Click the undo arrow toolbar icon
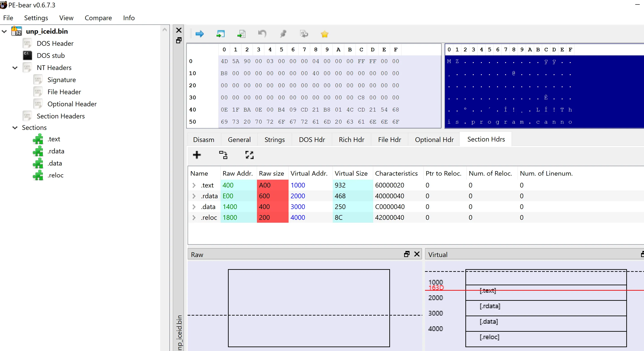The image size is (644, 351). pos(262,34)
